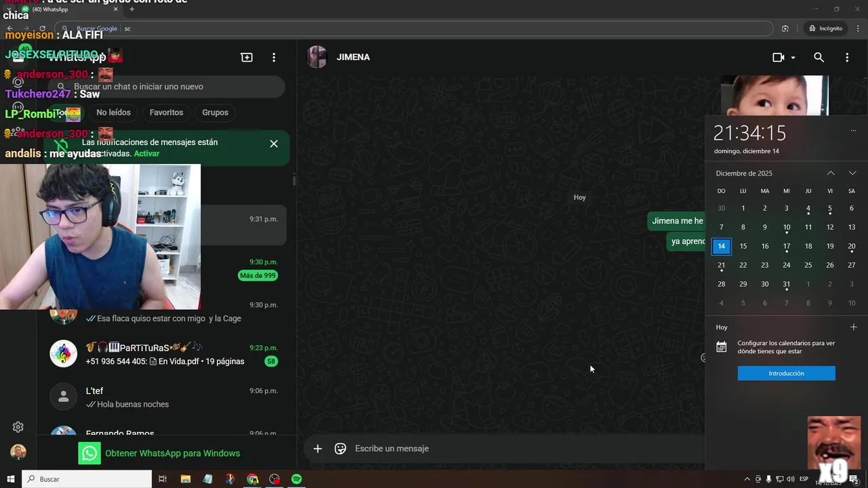The image size is (868, 488).
Task: Open the PaRTiTuRaS group avatar
Action: click(64, 354)
